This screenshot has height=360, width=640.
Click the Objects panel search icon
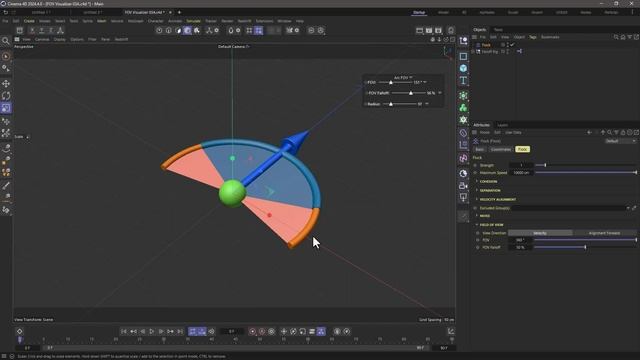[616, 37]
